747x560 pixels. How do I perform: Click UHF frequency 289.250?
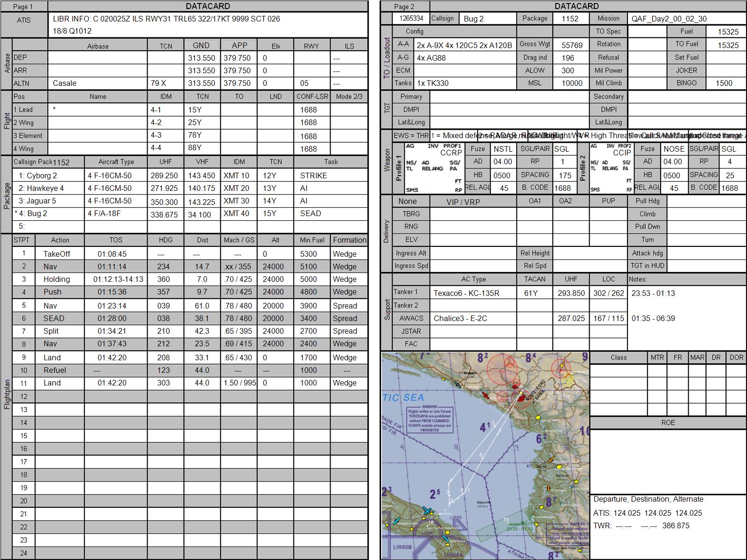tap(164, 175)
